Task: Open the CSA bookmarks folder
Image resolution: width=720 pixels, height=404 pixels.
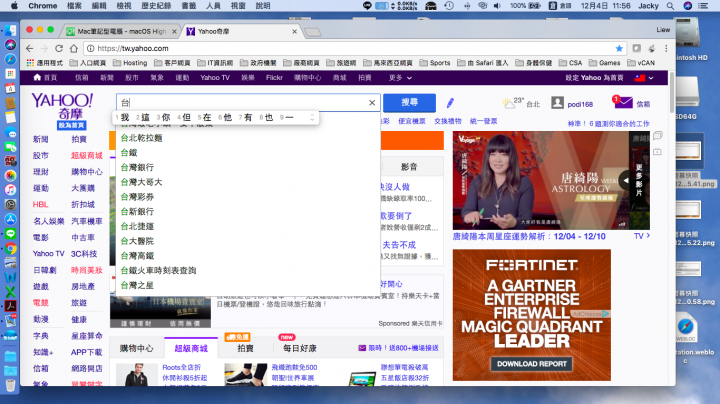Action: 570,62
